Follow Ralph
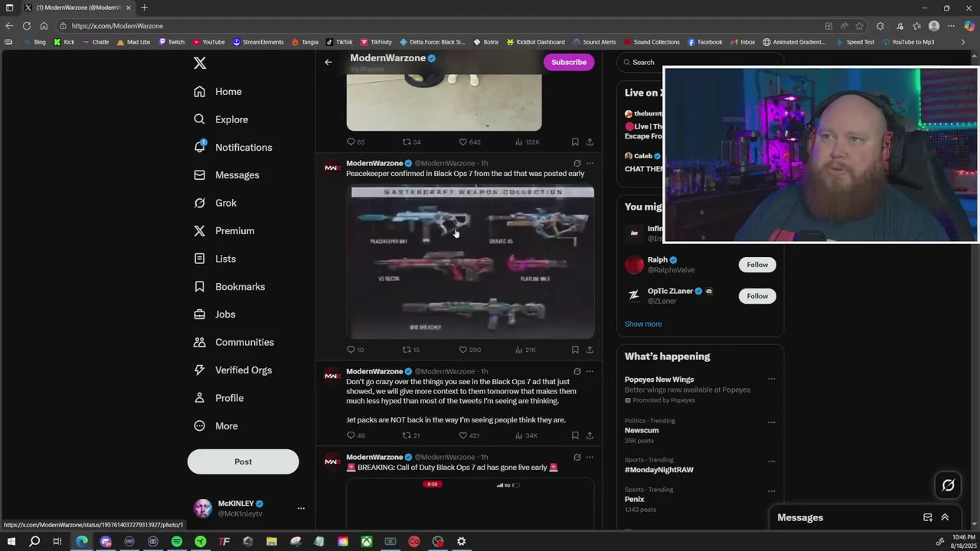The width and height of the screenshot is (980, 551). pos(757,265)
